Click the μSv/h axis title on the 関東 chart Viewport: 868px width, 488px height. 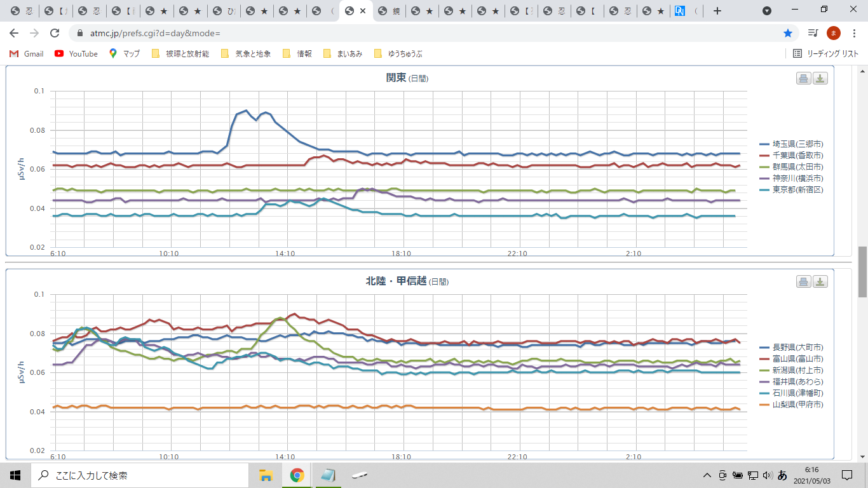click(x=21, y=169)
